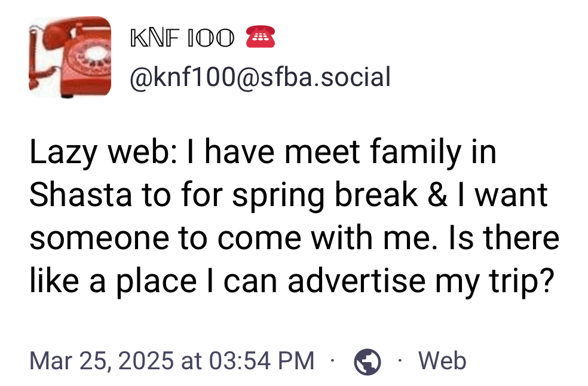The image size is (588, 386).
Task: Open the KNF 100 display name
Action: [x=182, y=39]
